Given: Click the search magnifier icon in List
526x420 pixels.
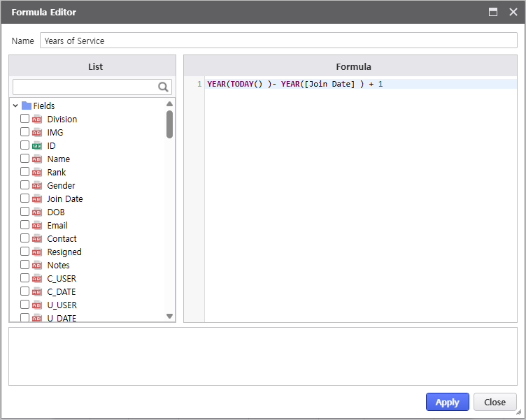Looking at the screenshot, I should click(x=164, y=87).
